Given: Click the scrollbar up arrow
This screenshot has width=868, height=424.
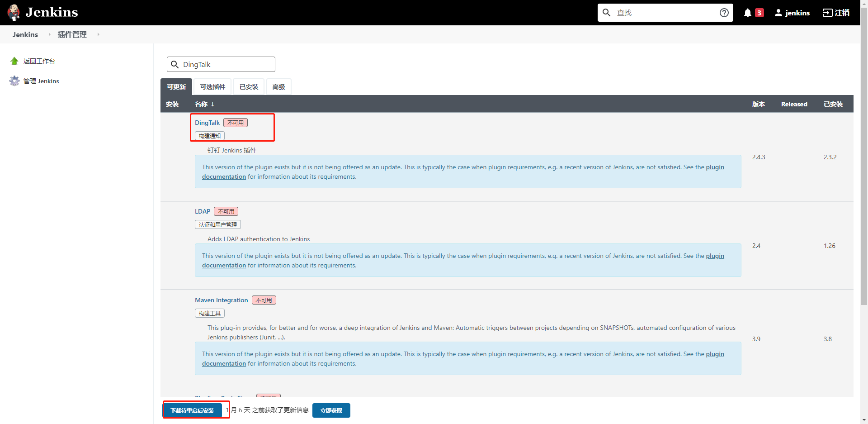Looking at the screenshot, I should pos(864,3).
